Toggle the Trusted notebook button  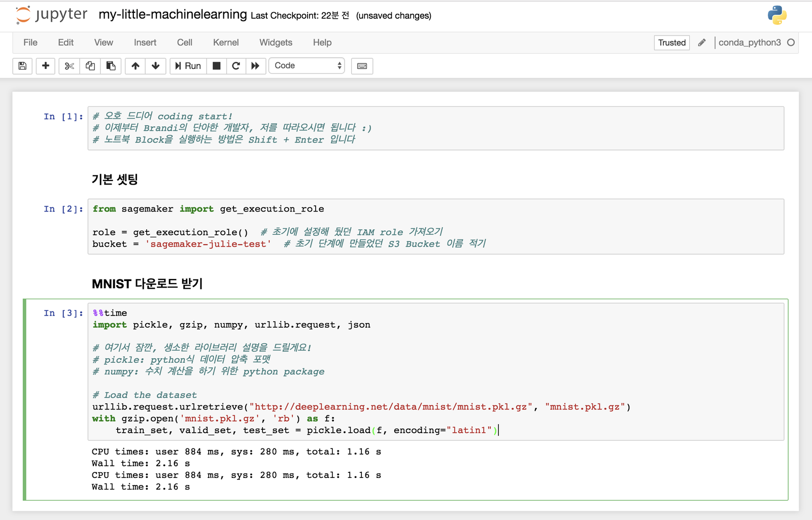[x=671, y=43]
